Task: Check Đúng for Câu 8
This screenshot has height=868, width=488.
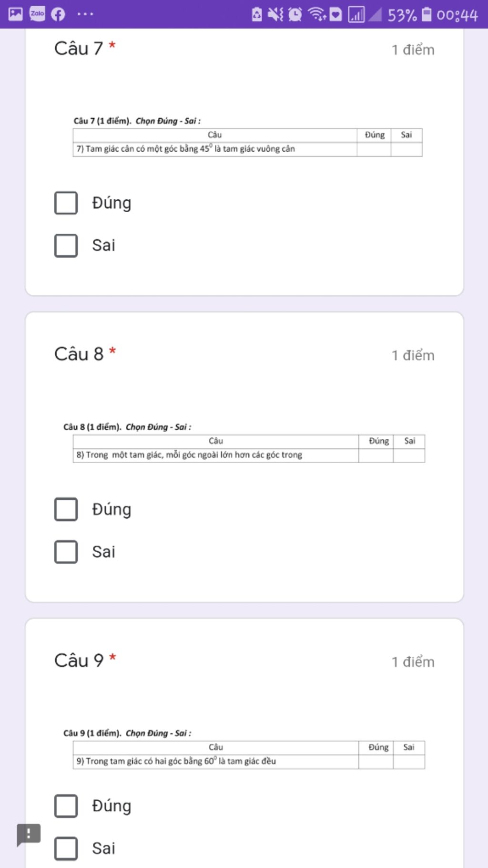Action: (x=66, y=509)
